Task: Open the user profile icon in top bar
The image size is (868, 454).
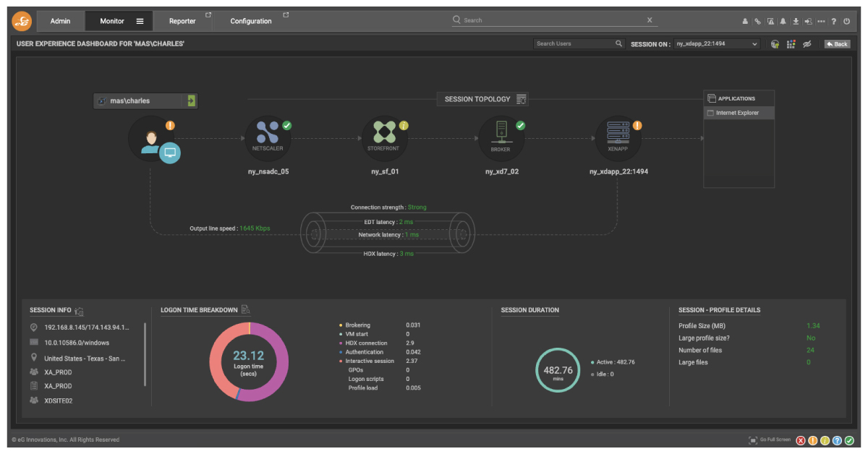Action: click(x=745, y=22)
